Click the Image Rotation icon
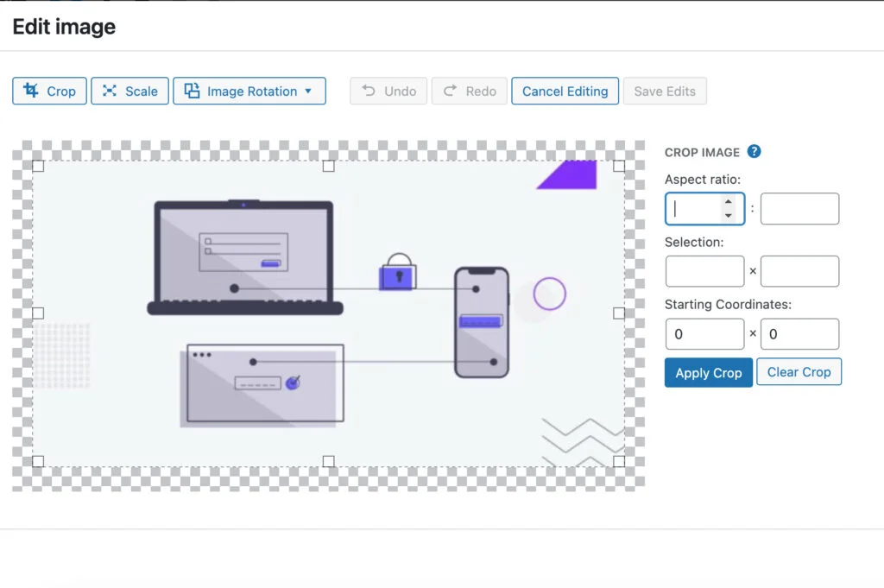This screenshot has width=884, height=588. tap(191, 91)
